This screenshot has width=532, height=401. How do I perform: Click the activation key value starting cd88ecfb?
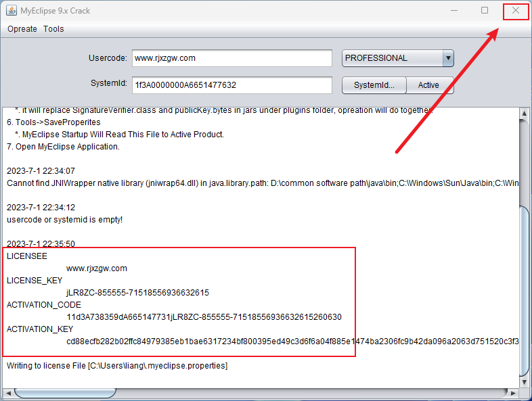[x=292, y=341]
